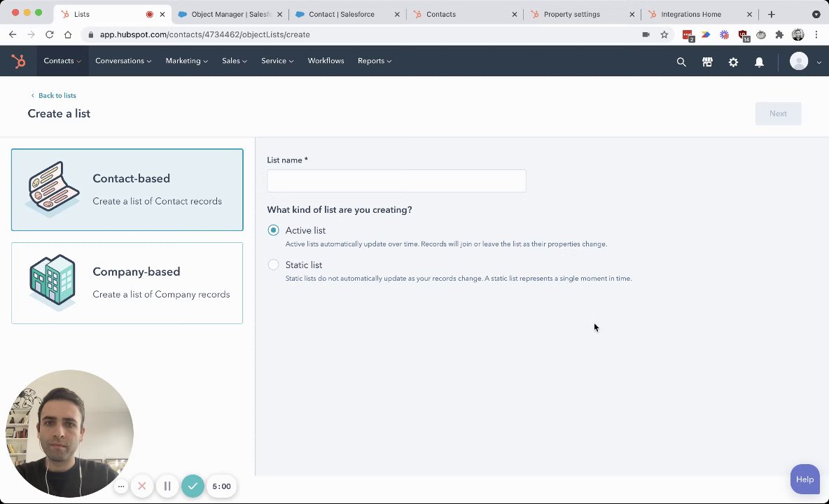Expand the Contacts navigation menu

tap(62, 61)
